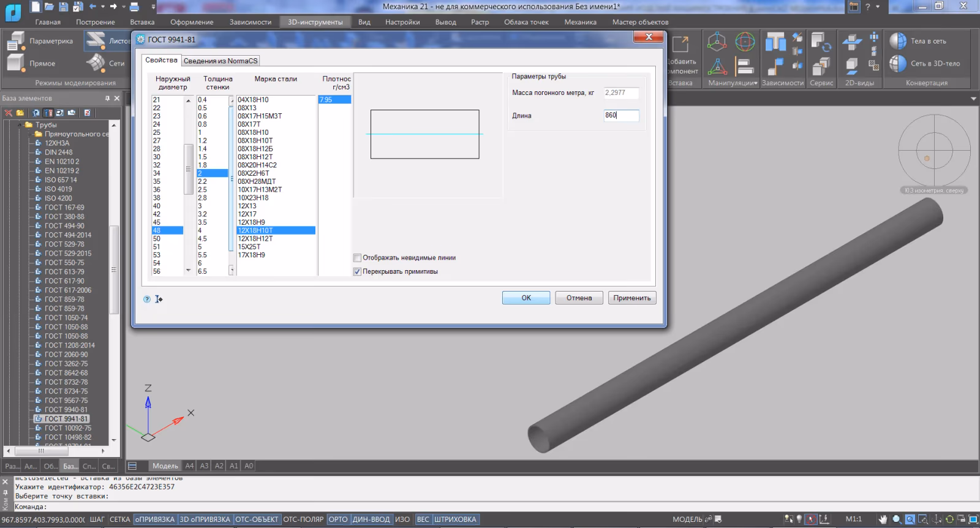Click the Отмена button
Viewport: 980px width, 528px height.
point(579,298)
